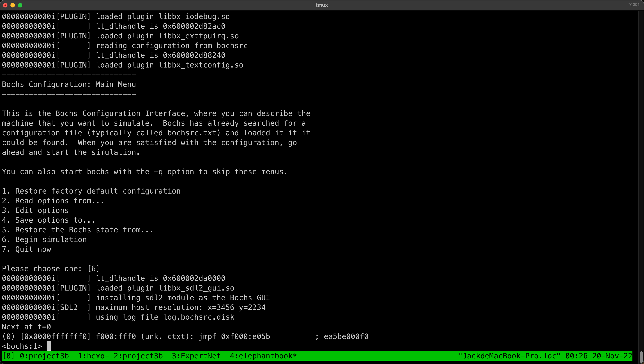This screenshot has width=644, height=364.
Task: Switch to tmux window 2:project3b
Action: [138, 356]
